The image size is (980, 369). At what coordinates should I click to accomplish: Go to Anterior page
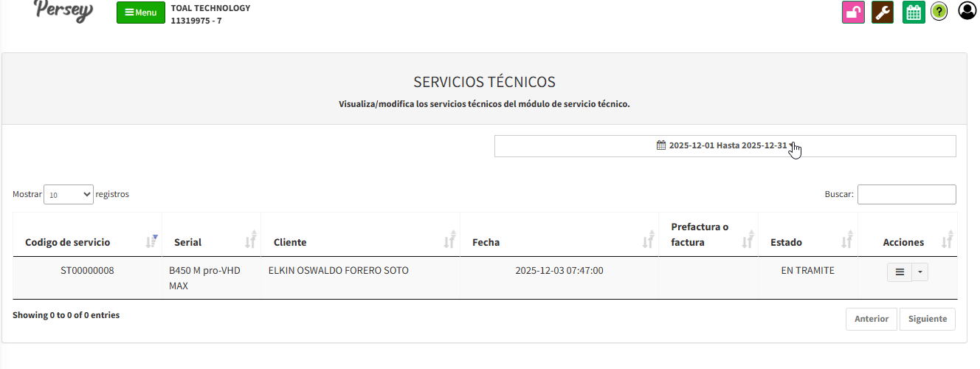point(871,319)
